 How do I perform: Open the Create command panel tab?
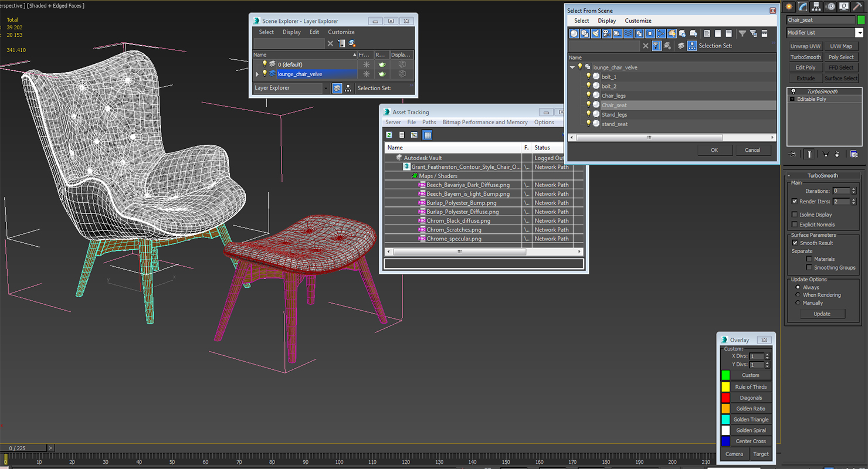(x=789, y=6)
